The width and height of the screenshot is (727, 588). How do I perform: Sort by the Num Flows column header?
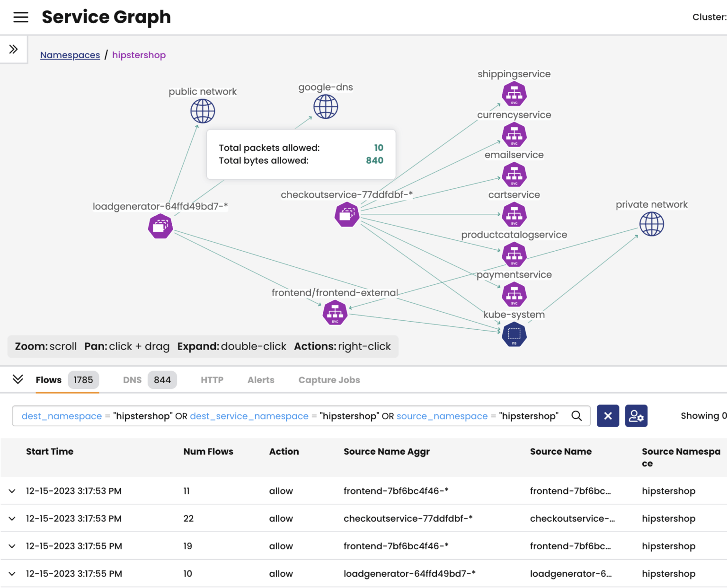point(208,451)
